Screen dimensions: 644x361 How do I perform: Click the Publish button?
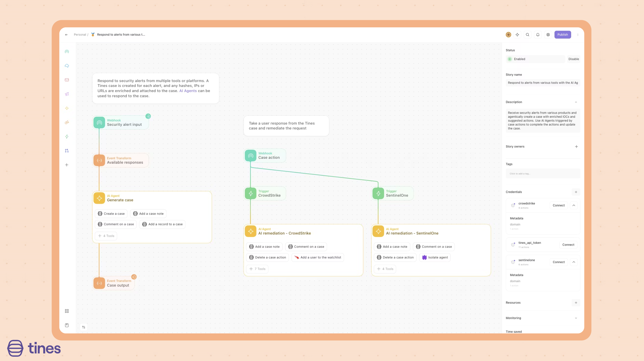click(562, 35)
